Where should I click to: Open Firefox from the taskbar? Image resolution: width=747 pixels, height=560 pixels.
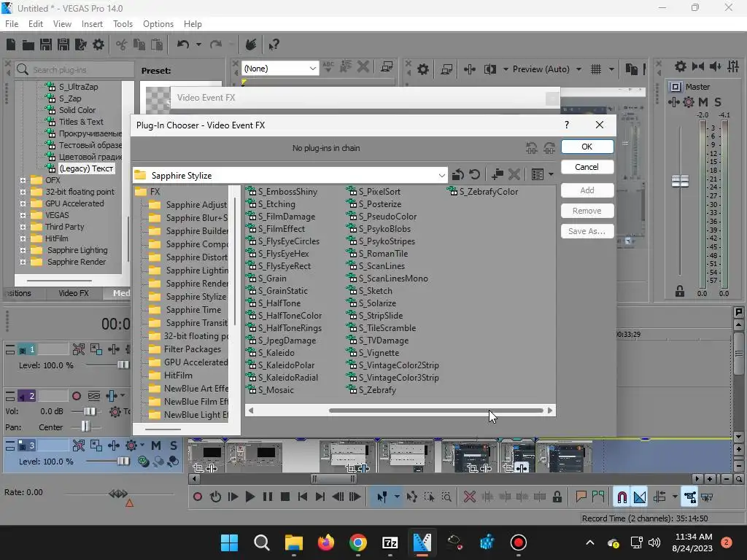pyautogui.click(x=326, y=542)
